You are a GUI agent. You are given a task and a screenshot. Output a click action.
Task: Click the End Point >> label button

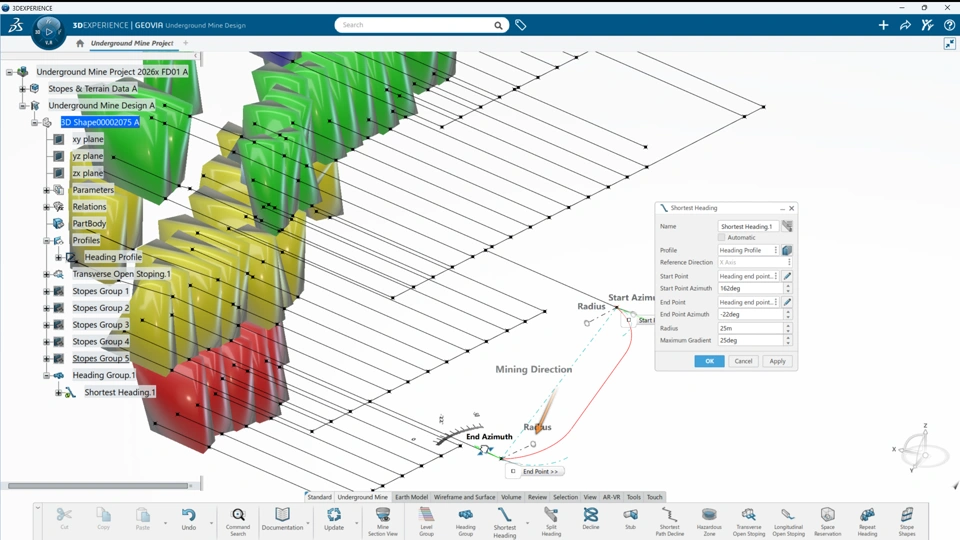541,471
